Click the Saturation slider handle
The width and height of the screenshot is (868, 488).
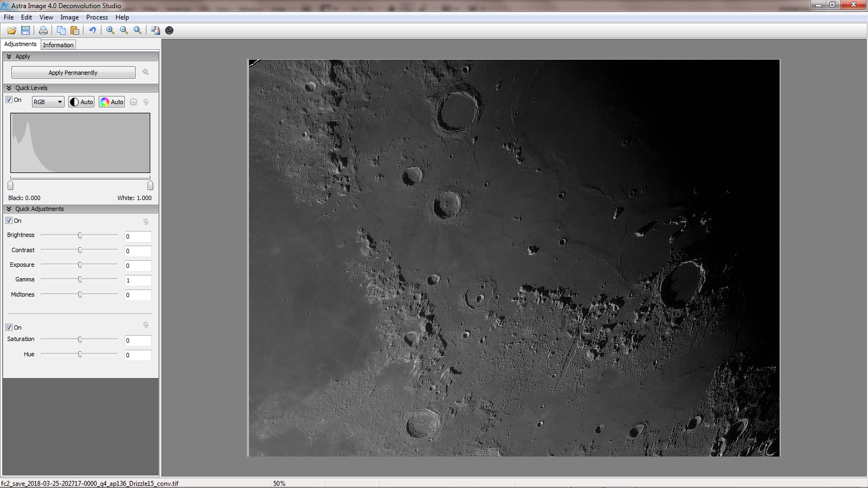(80, 339)
